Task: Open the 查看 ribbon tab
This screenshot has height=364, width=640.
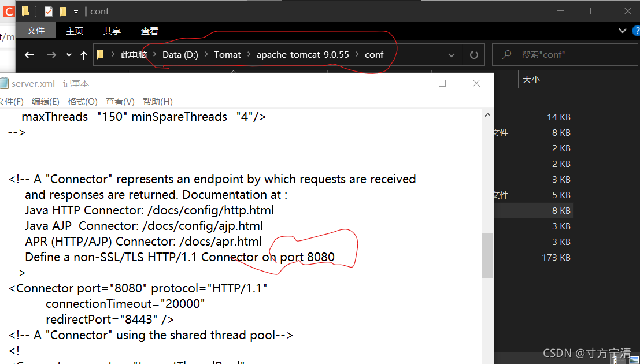Action: click(x=149, y=31)
